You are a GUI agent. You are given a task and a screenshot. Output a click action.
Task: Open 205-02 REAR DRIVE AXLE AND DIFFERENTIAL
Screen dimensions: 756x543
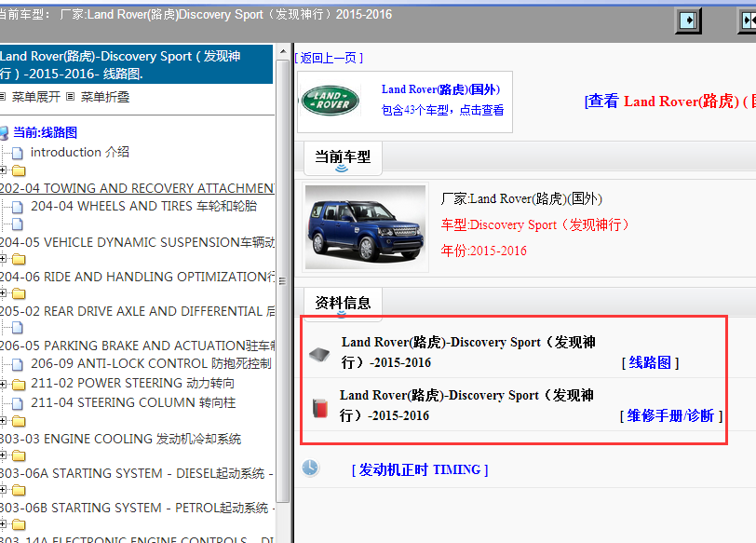137,311
